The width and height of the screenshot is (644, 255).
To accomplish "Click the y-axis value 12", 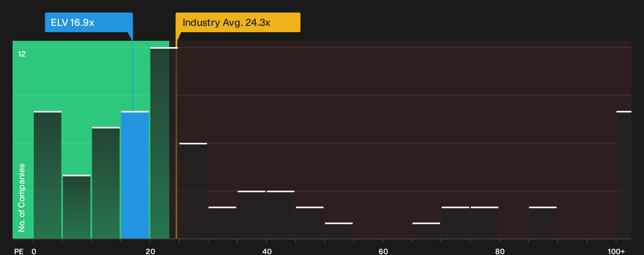I will coord(22,54).
